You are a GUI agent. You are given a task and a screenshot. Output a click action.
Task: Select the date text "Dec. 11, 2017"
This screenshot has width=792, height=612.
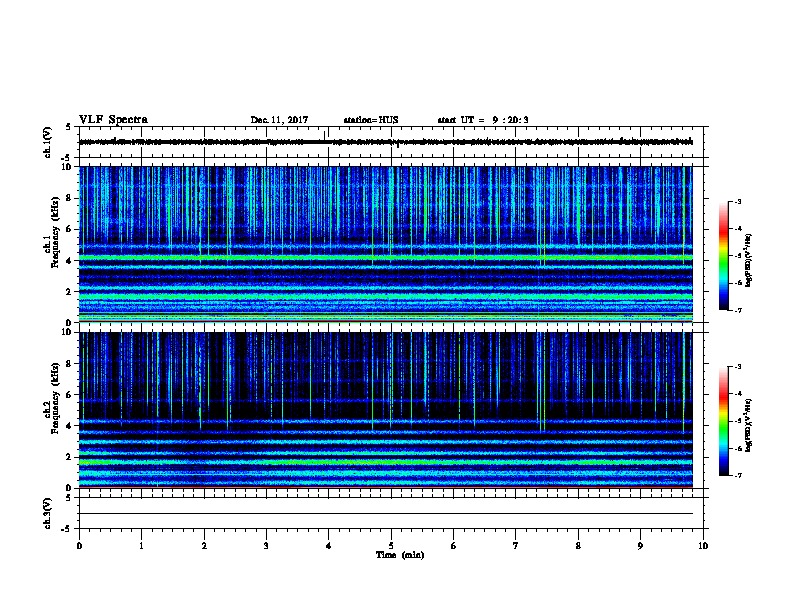[x=279, y=120]
